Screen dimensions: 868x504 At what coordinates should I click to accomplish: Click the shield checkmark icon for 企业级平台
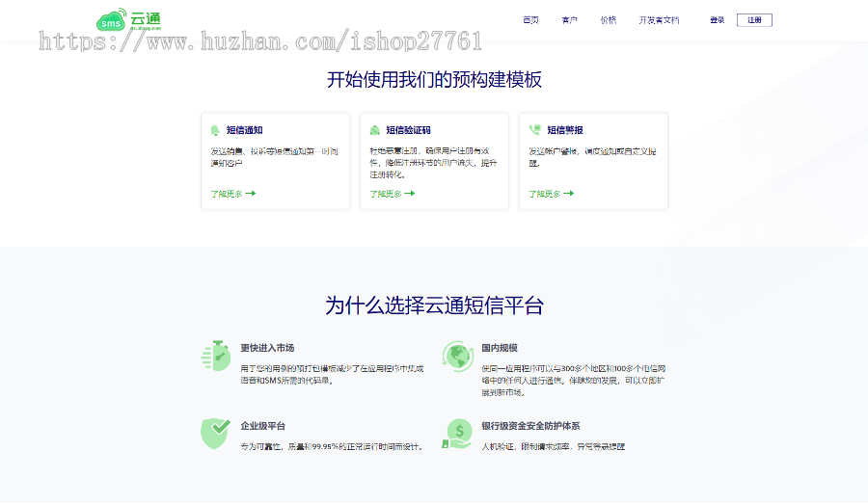pyautogui.click(x=215, y=434)
